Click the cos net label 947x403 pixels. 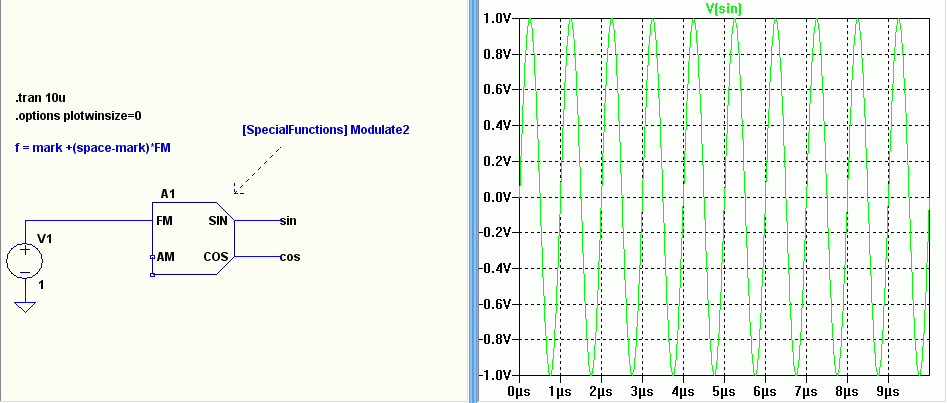290,257
